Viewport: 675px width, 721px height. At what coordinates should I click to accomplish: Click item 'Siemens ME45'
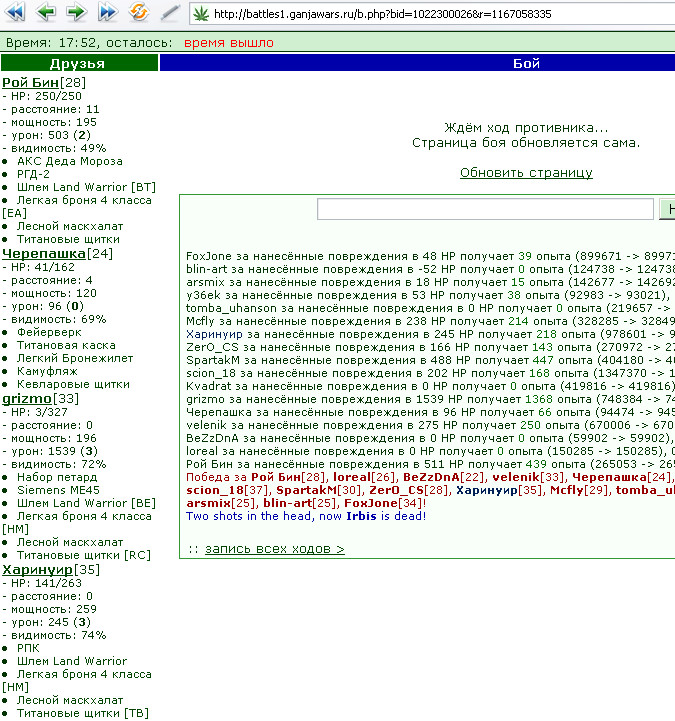[58, 490]
